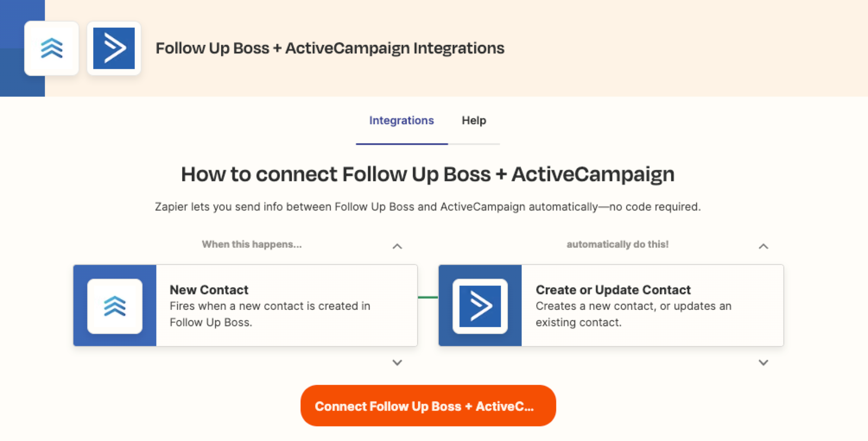Click the 'When this happens...' label

pyautogui.click(x=252, y=244)
